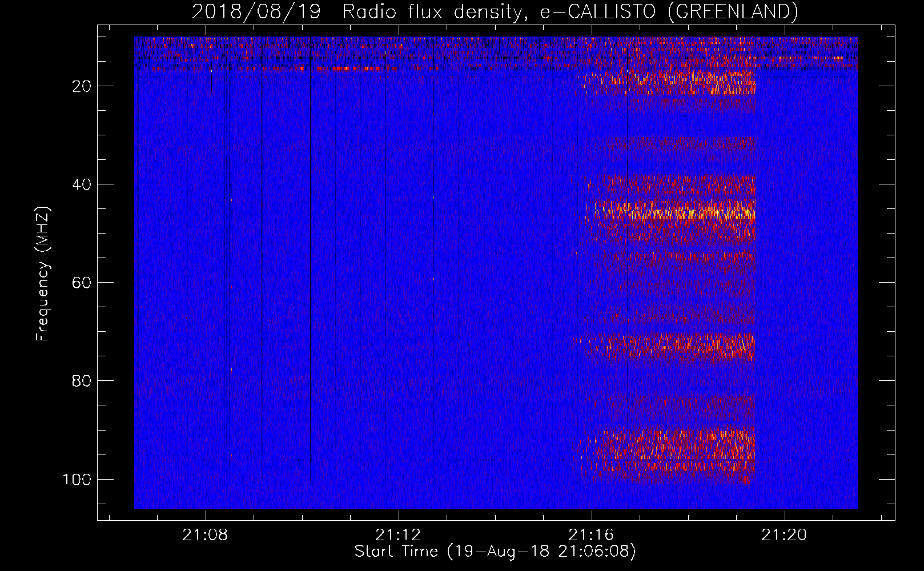This screenshot has height=571, width=924.
Task: Click the 100 MHz frequency tick label
Action: coord(77,479)
